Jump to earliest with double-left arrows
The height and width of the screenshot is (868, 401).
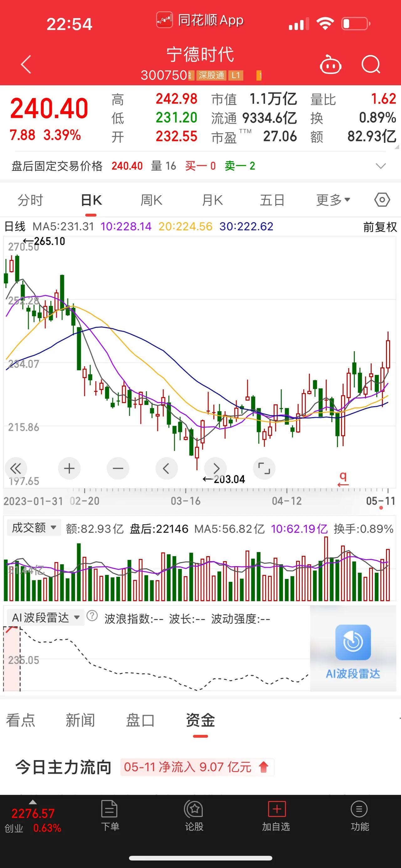[15, 468]
